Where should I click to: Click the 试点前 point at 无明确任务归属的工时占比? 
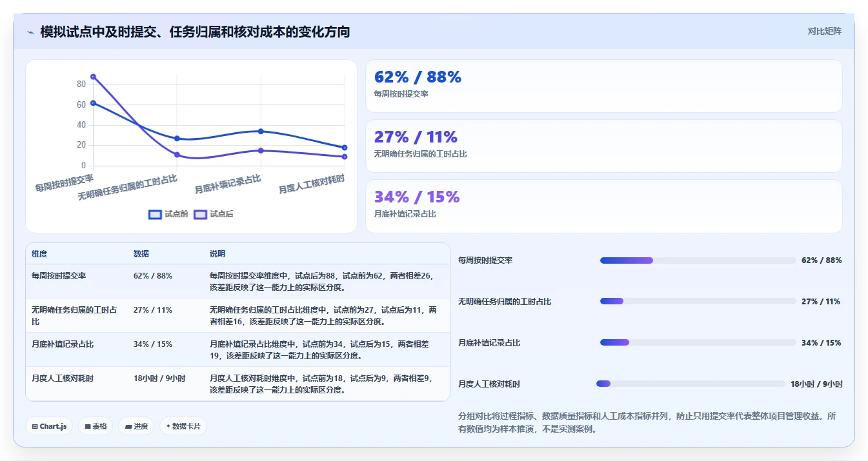[177, 139]
